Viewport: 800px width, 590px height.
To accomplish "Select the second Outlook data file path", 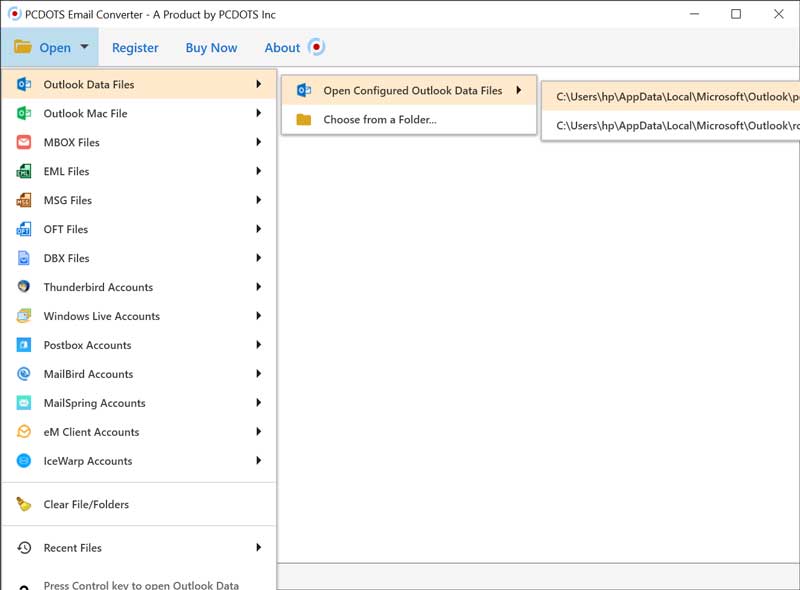I will coord(671,126).
